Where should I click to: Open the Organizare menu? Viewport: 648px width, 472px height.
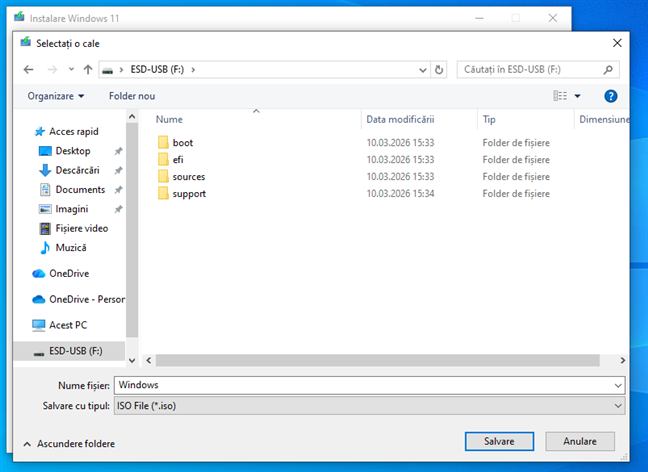click(x=56, y=96)
